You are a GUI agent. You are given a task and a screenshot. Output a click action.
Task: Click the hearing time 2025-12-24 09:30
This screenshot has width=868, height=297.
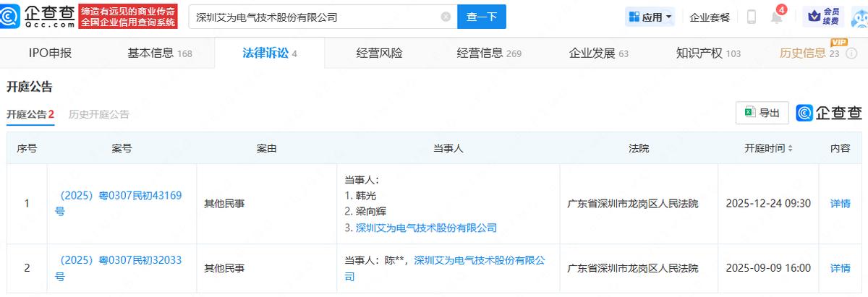pyautogui.click(x=768, y=204)
